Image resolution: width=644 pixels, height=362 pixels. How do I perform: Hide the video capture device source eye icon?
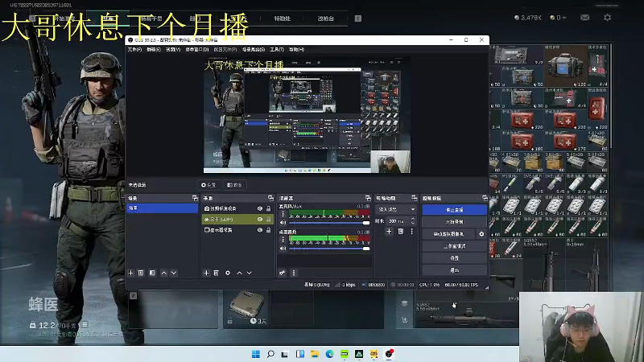click(x=259, y=208)
